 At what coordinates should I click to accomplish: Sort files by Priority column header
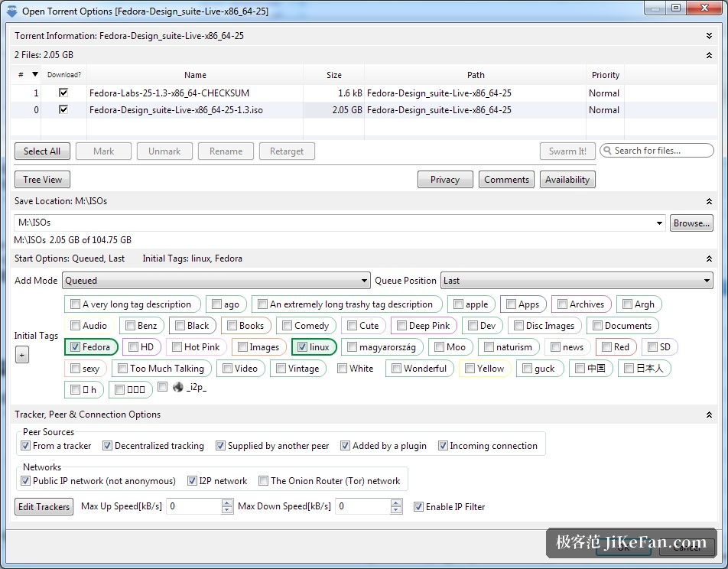point(606,75)
